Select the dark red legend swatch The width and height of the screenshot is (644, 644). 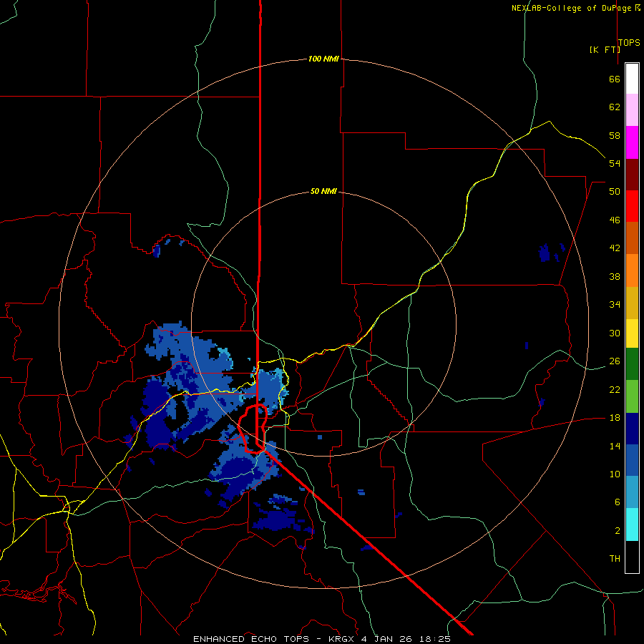(632, 174)
